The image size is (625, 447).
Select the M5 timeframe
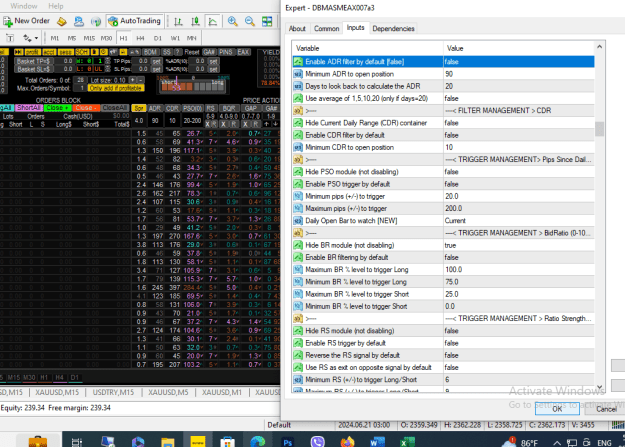tap(72, 38)
